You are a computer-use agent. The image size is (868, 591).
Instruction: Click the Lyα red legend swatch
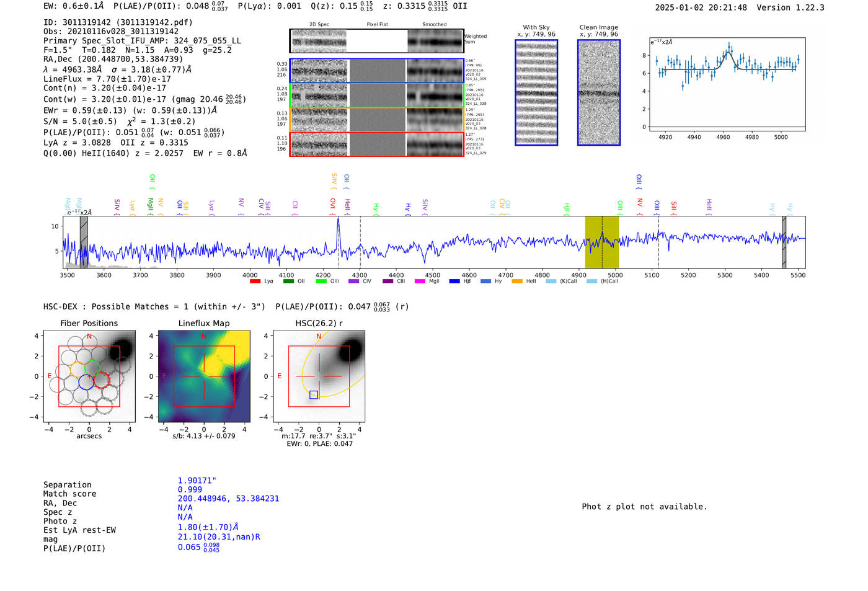click(x=255, y=282)
